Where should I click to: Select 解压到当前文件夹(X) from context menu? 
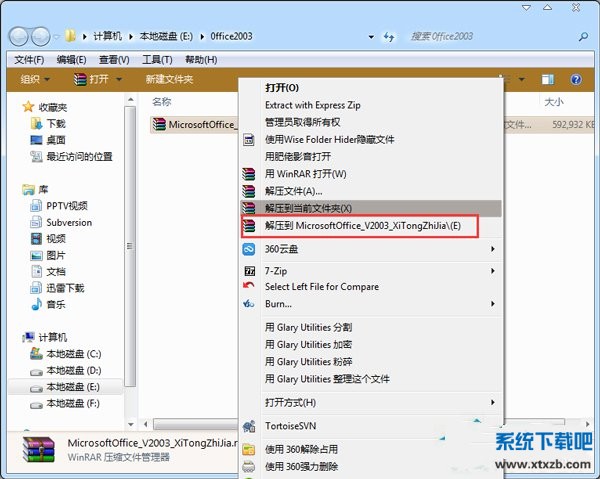click(308, 207)
